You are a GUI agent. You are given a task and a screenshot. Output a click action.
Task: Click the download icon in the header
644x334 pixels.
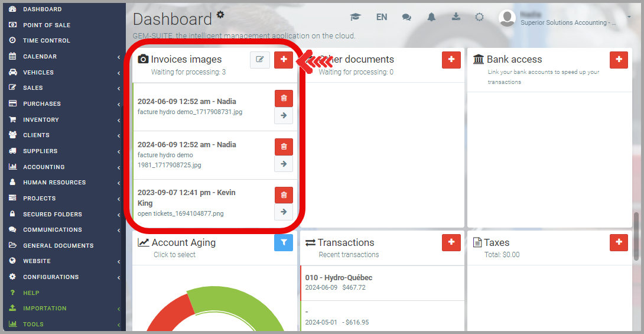[x=456, y=17]
